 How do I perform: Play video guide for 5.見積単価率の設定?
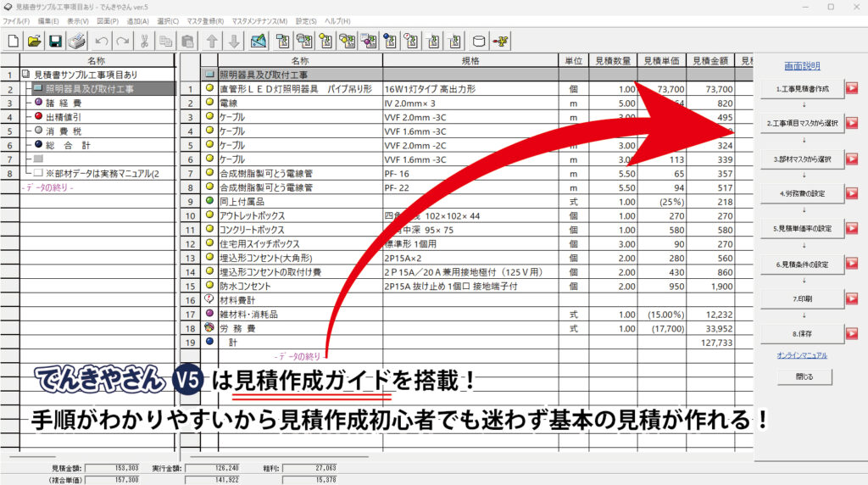[852, 228]
